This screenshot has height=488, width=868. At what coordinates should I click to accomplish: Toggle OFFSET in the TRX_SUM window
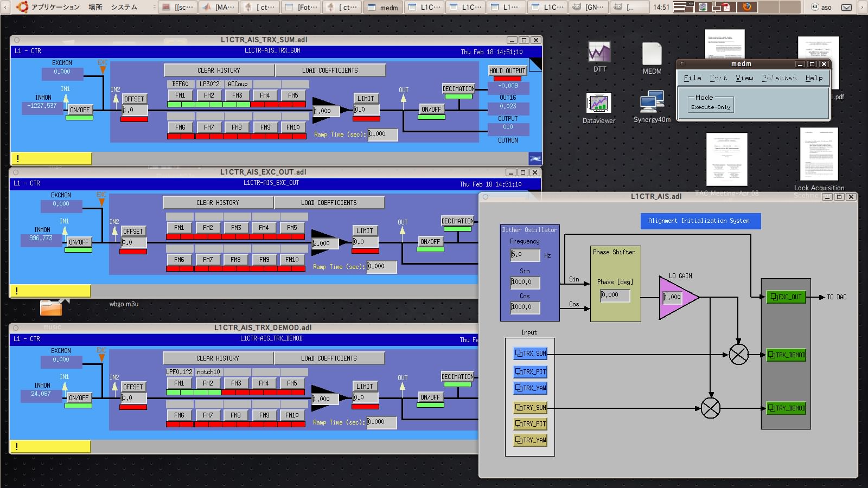click(134, 99)
